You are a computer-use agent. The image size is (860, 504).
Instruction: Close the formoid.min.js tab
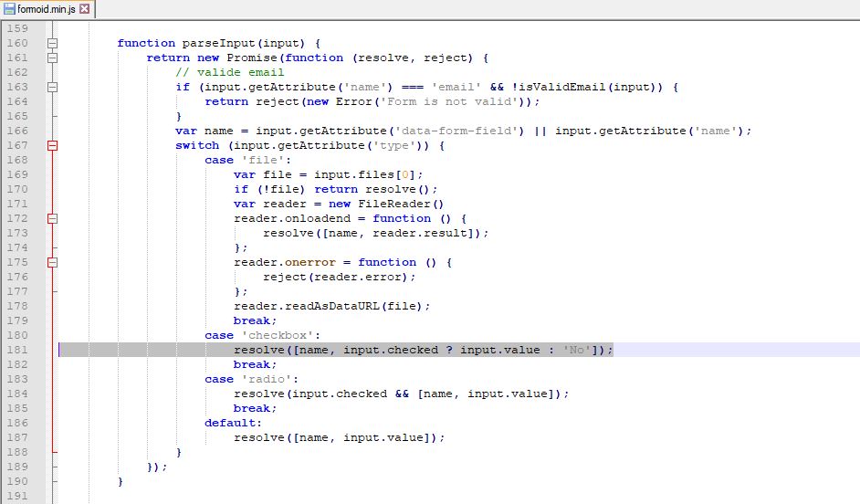pos(85,9)
